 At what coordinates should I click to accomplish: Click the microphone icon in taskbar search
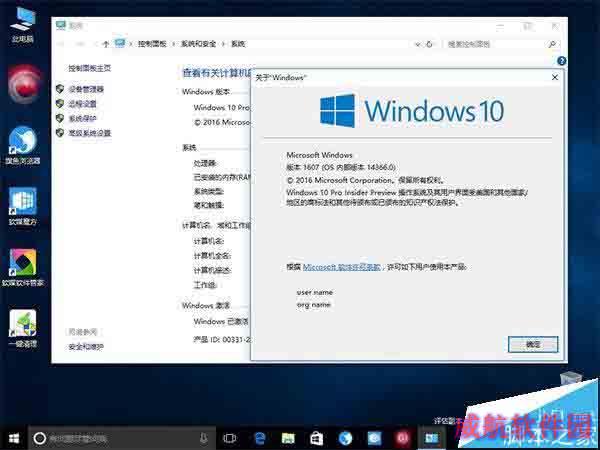pyautogui.click(x=204, y=438)
